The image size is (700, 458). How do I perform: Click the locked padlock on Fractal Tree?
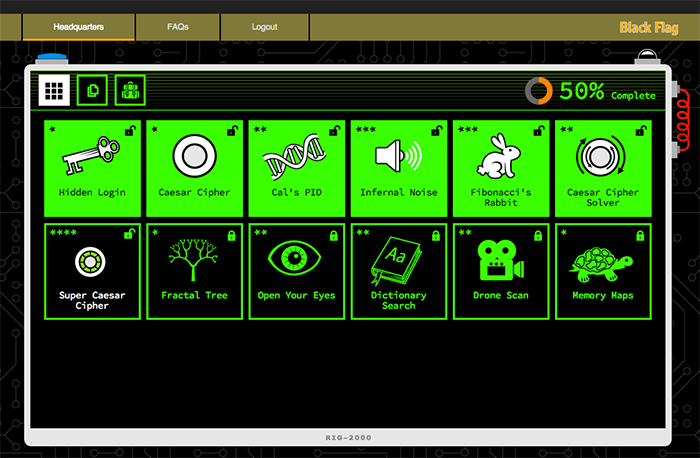[231, 235]
